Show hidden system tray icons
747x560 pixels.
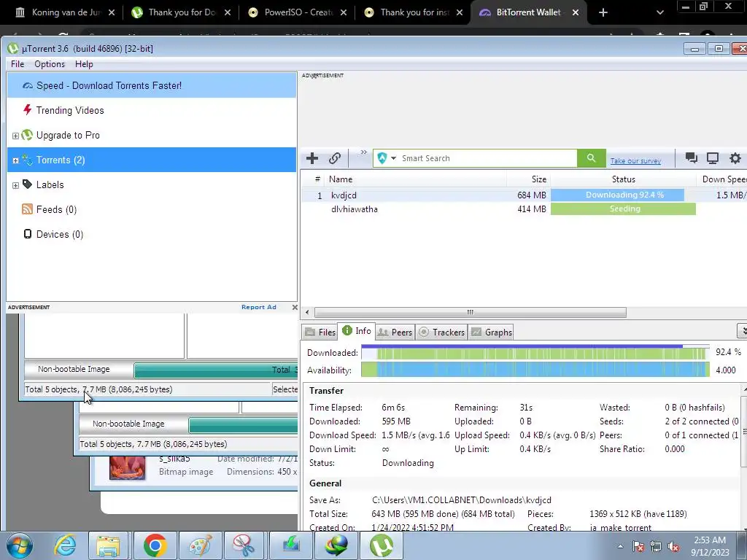coord(620,546)
